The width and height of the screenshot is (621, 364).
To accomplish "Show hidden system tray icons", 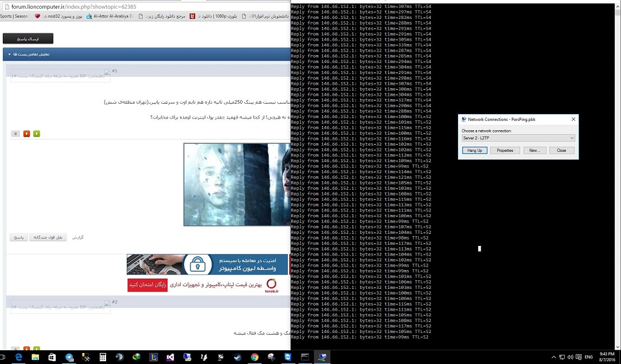I will pos(554,357).
